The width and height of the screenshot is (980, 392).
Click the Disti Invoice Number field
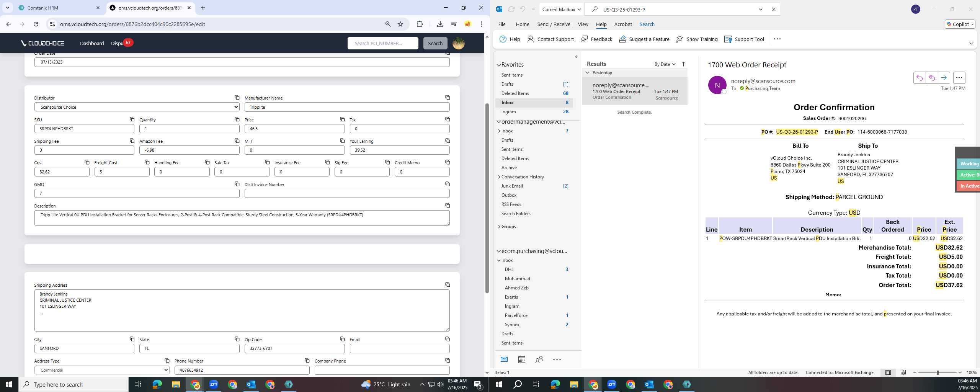(347, 193)
